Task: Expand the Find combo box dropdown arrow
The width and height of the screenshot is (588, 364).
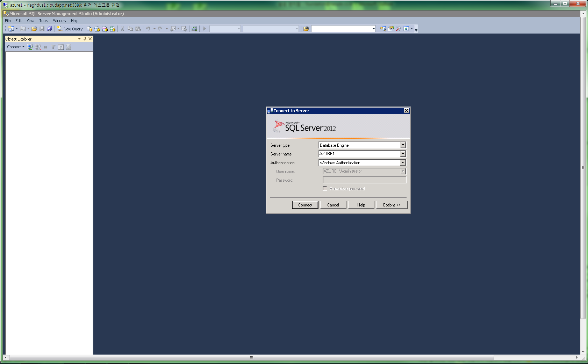Action: 373,29
